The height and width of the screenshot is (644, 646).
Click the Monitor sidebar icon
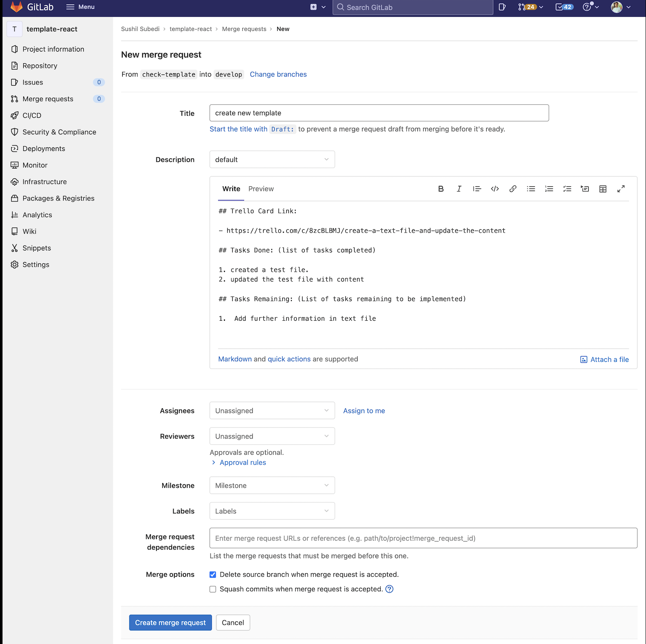[x=15, y=165]
